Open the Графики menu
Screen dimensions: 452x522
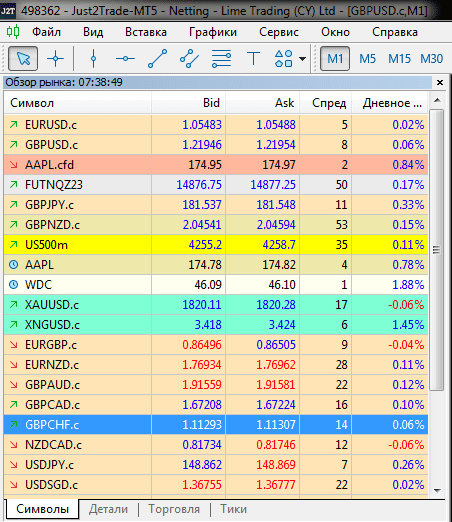pyautogui.click(x=213, y=32)
